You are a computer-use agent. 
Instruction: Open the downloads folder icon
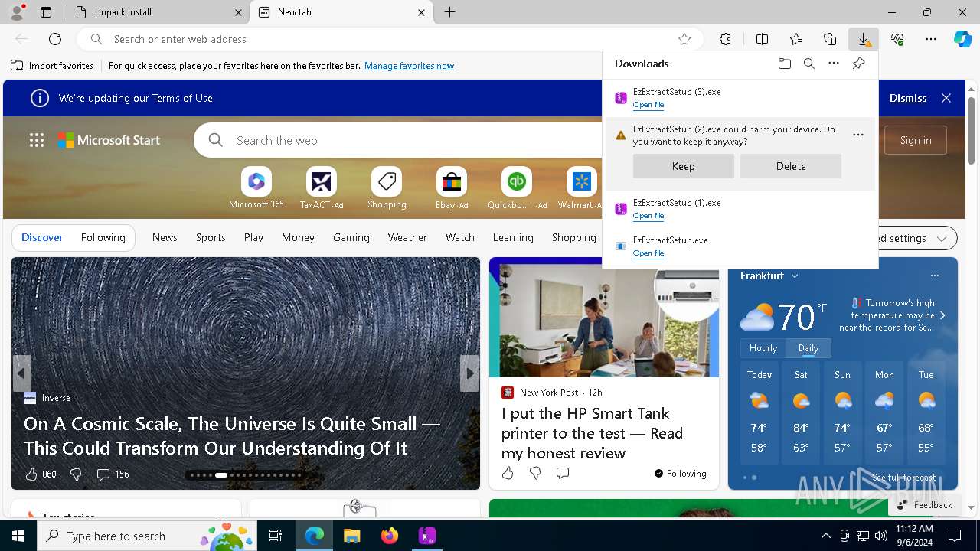pyautogui.click(x=784, y=64)
